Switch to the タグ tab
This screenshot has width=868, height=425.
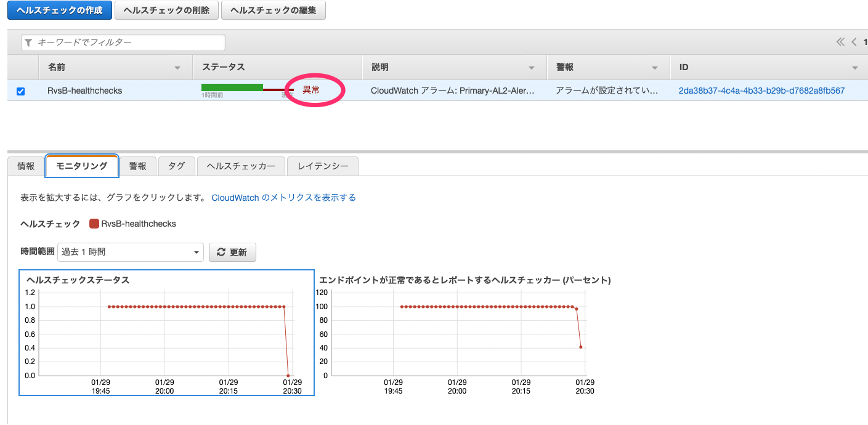[176, 166]
